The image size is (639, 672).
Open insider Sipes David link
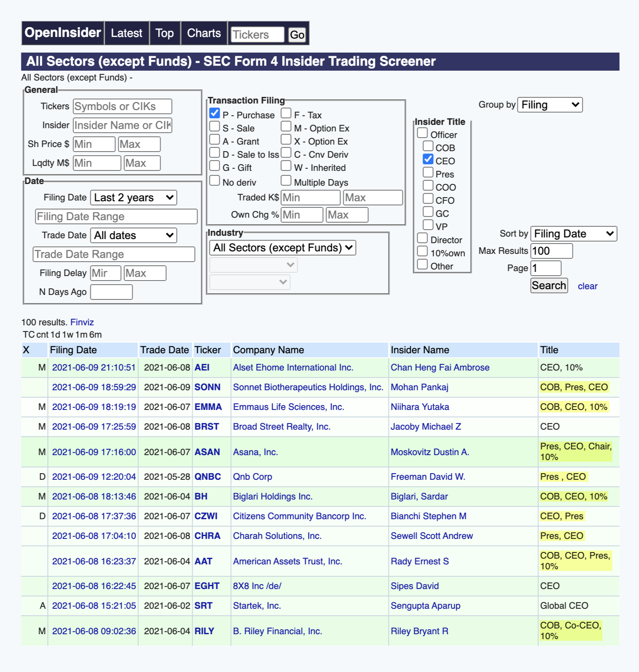[x=415, y=586]
